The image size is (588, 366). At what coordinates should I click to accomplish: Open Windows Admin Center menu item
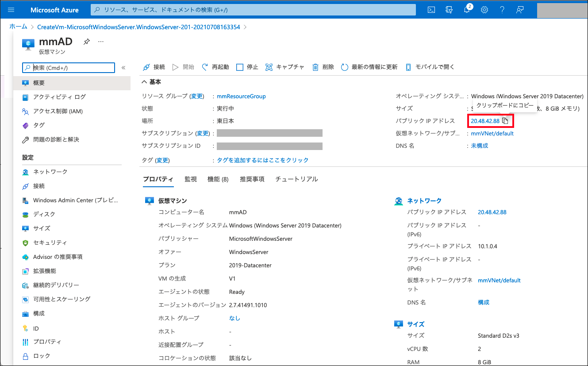(x=76, y=200)
